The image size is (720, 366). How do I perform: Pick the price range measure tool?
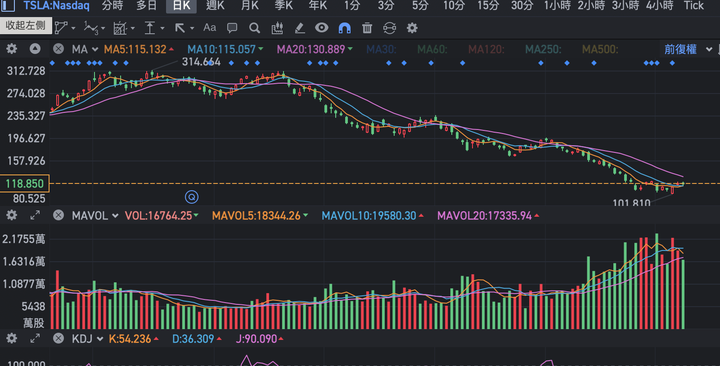[150, 28]
